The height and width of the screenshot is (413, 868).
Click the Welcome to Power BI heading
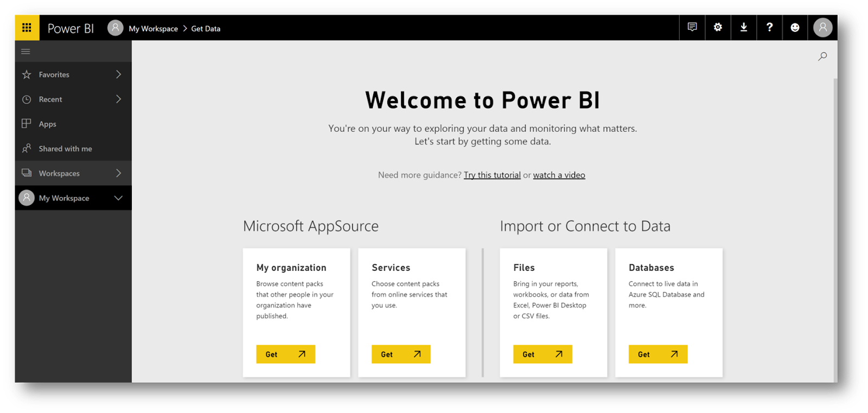pyautogui.click(x=482, y=100)
